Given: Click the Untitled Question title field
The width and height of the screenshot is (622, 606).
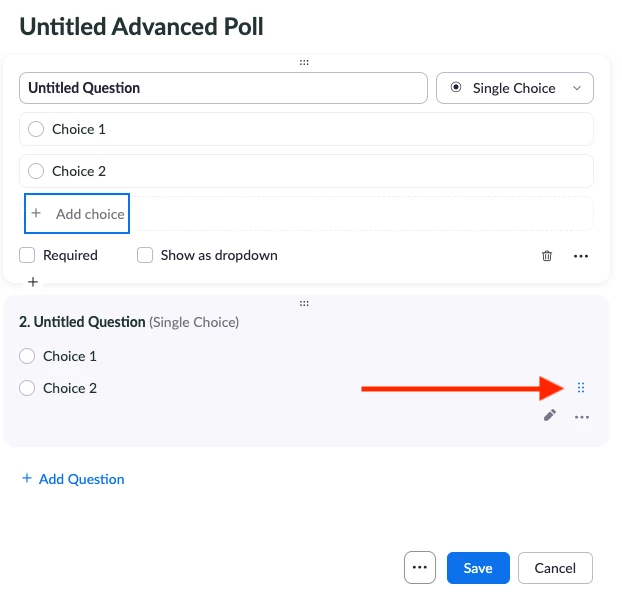Looking at the screenshot, I should [x=223, y=88].
